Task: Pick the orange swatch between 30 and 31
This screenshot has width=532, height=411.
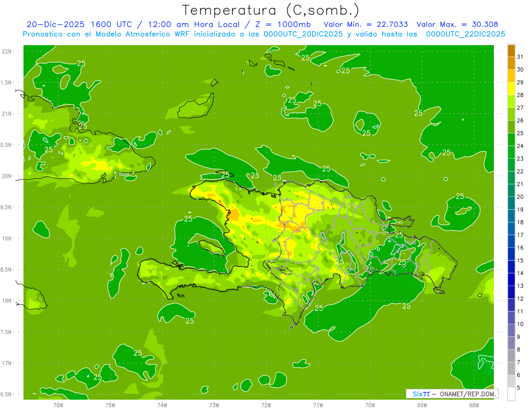Action: point(511,63)
